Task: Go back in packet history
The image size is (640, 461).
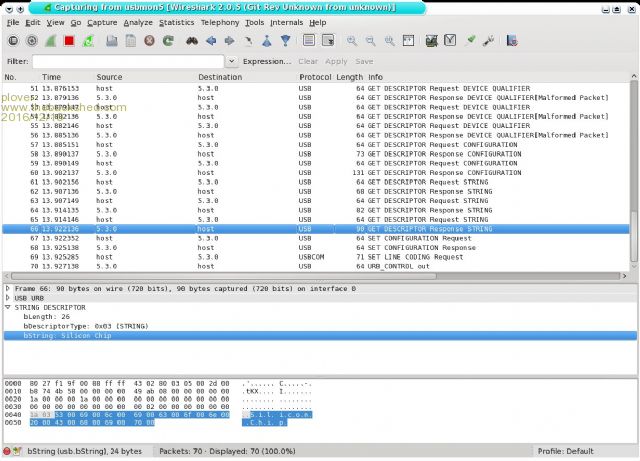Action: click(210, 41)
